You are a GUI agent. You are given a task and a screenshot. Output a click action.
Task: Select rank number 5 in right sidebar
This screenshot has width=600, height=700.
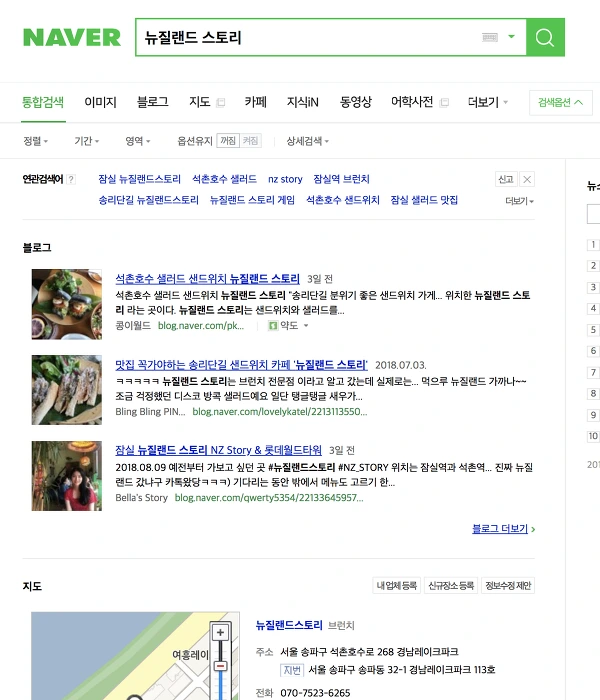pyautogui.click(x=593, y=330)
